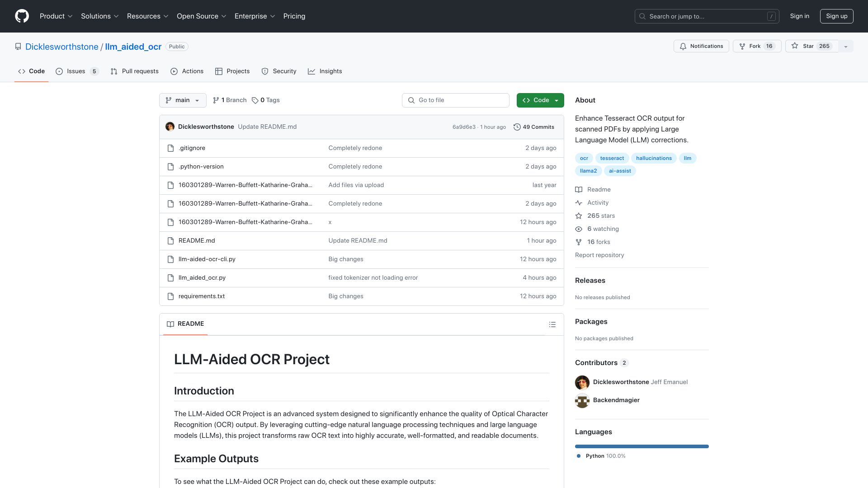Screen dimensions: 868x488
Task: Open the Pricing link
Action: (x=294, y=16)
